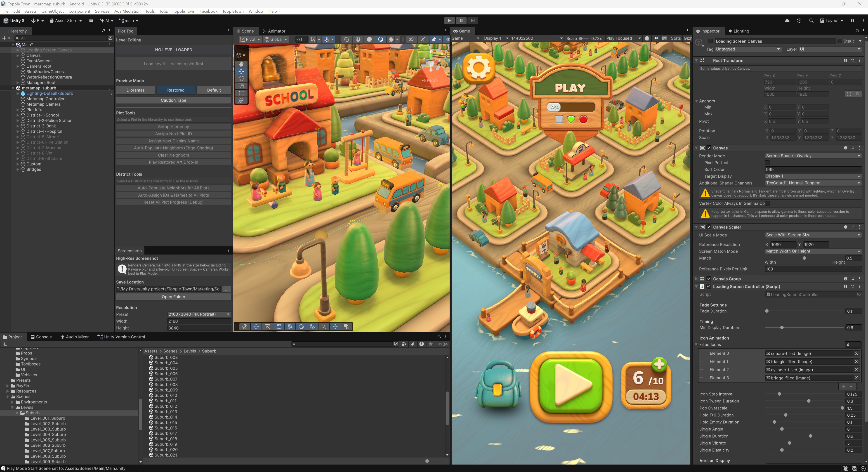Collapse the Canvas Scaler component foldout
Image resolution: width=868 pixels, height=472 pixels.
pos(696,227)
